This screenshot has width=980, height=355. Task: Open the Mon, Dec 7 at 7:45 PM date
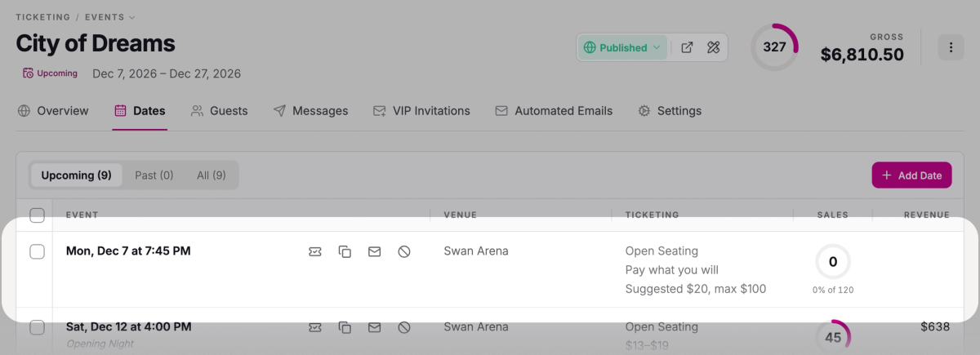[128, 251]
